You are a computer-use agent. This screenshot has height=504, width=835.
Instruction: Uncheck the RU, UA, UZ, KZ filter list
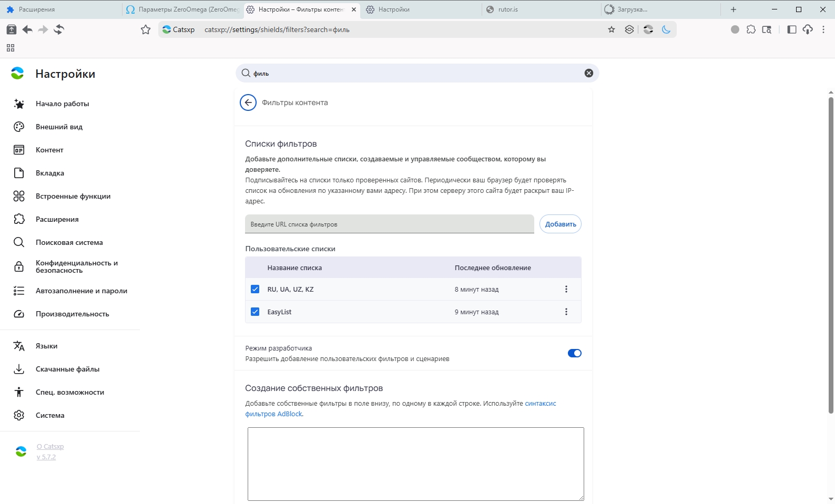point(255,289)
